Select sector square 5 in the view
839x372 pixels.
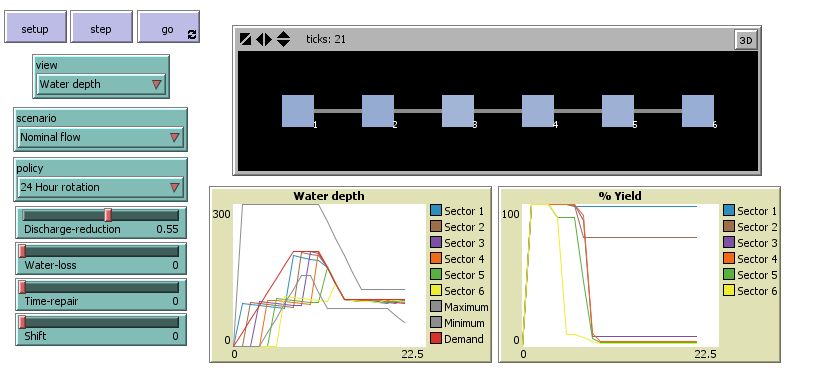pyautogui.click(x=618, y=111)
